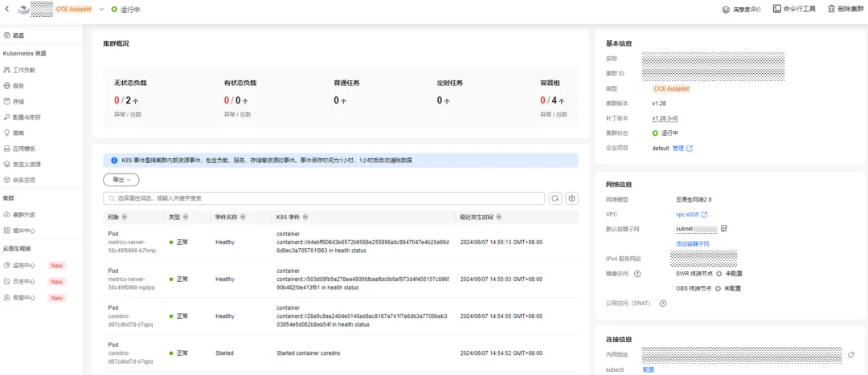Click the 无状态负载 count 0 / 2
The image size is (868, 375).
coord(125,100)
